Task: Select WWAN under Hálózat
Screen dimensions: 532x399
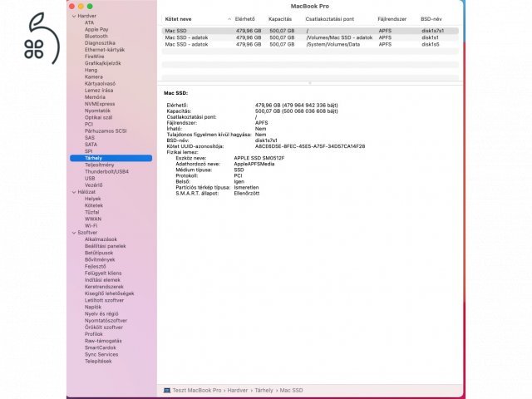Action: 93,219
